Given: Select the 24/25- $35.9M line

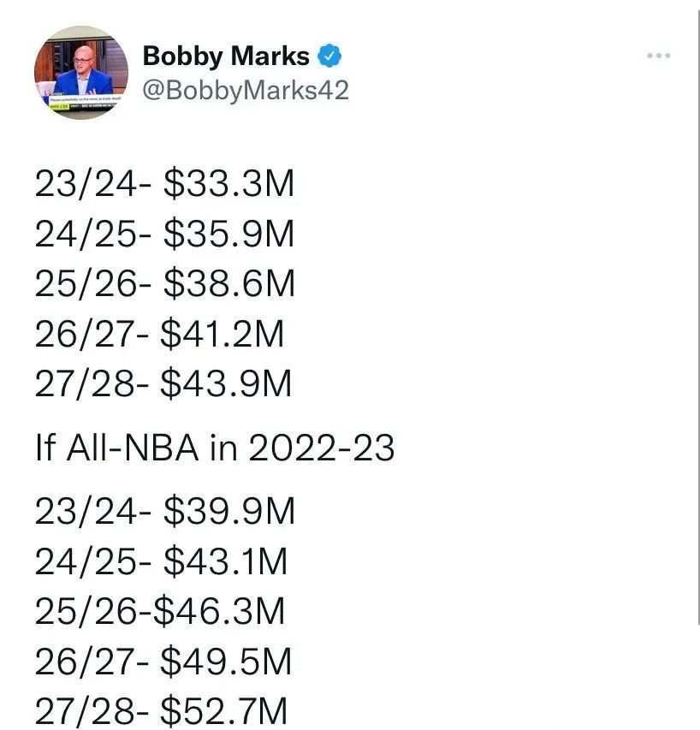Looking at the screenshot, I should 165,234.
